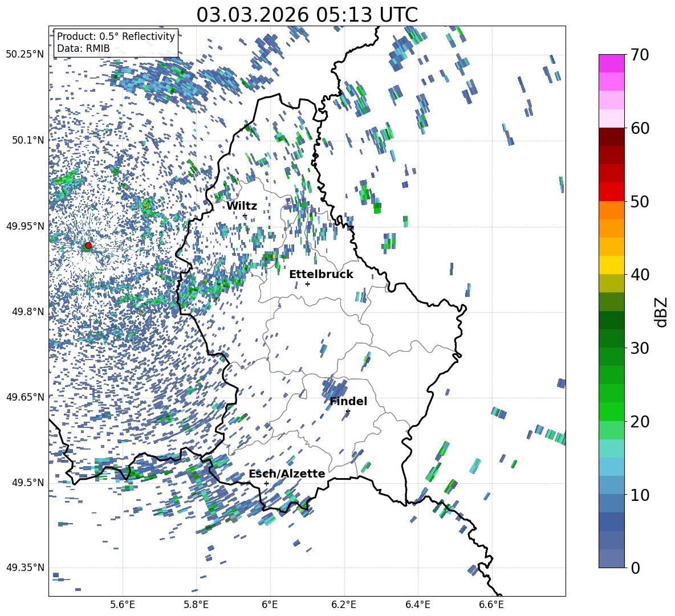Click the red radar site marker
The image size is (675, 616).
coord(88,246)
